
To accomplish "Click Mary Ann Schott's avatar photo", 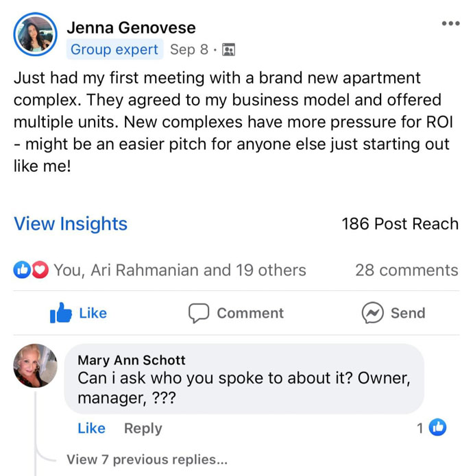I will point(35,366).
